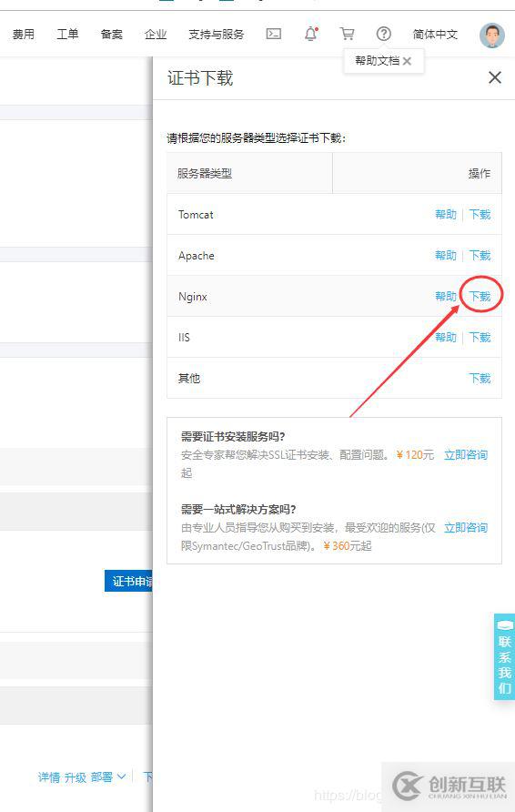515x812 pixels.
Task: Click the ¥120元 price text
Action: (415, 454)
